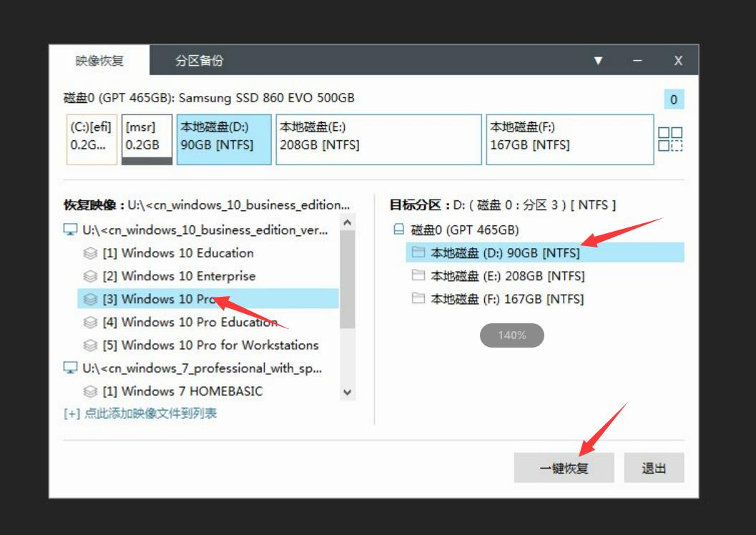Click layers icon beside Windows 10 Enterprise
Screen dimensions: 756x535
tap(90, 276)
